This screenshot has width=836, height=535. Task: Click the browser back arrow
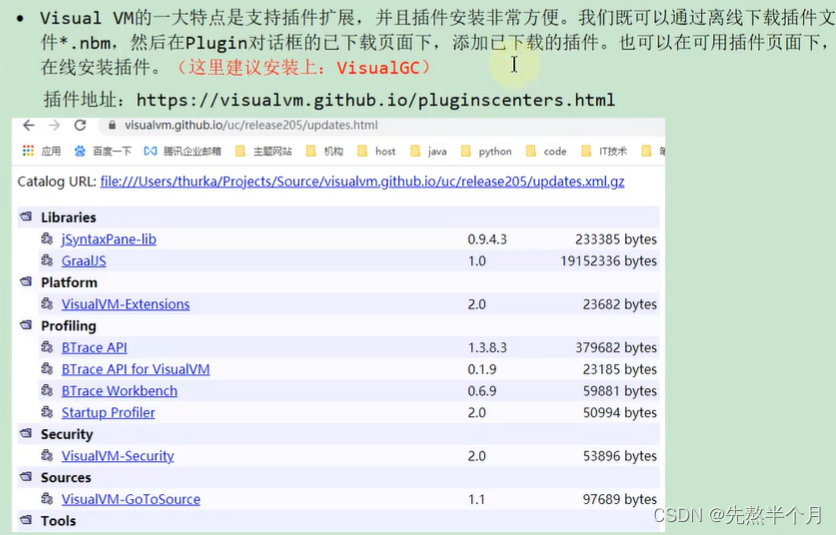click(29, 125)
